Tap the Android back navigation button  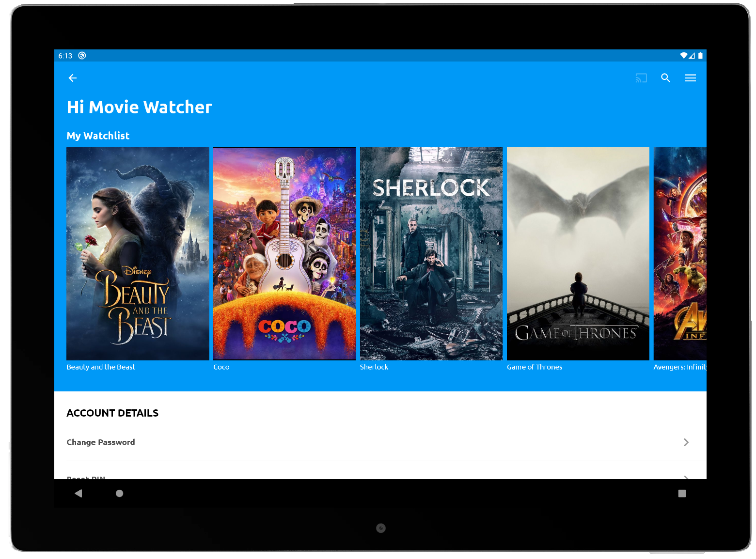tap(79, 493)
